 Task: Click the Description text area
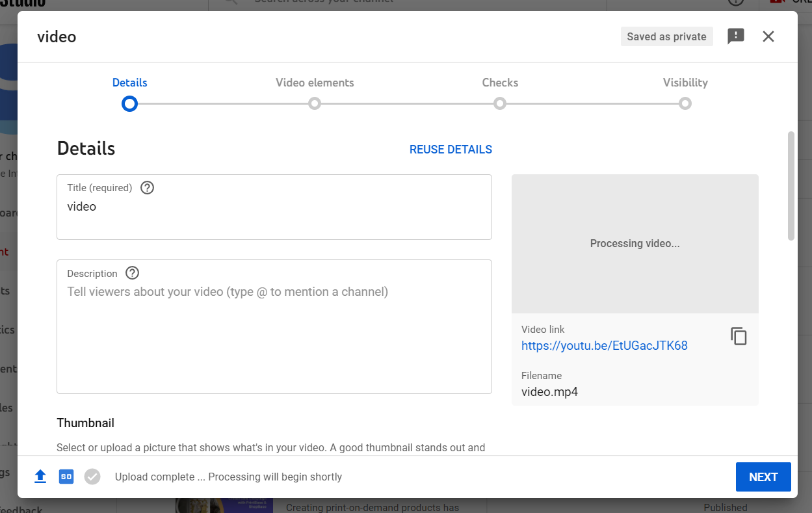point(274,326)
